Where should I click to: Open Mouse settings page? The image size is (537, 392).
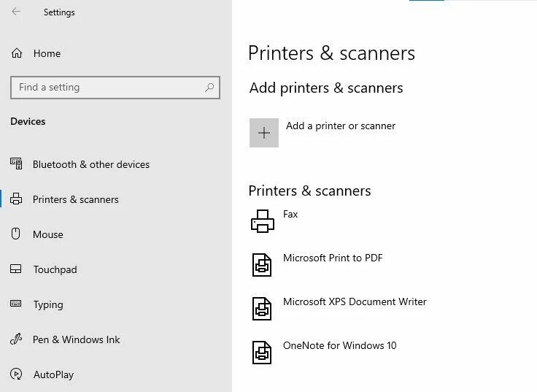tap(48, 234)
